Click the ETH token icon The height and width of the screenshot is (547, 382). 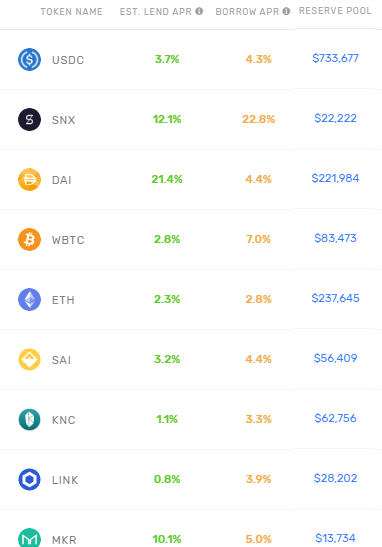[29, 299]
